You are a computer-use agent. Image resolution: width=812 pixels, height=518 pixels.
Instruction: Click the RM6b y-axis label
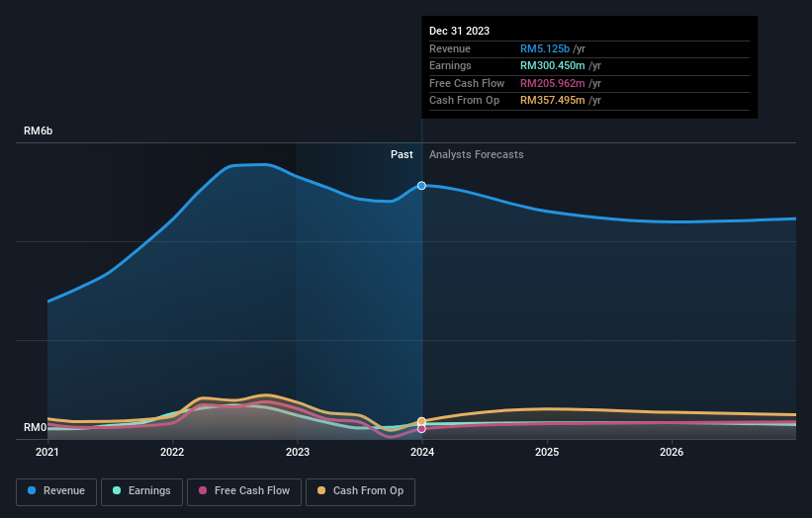[x=39, y=130]
